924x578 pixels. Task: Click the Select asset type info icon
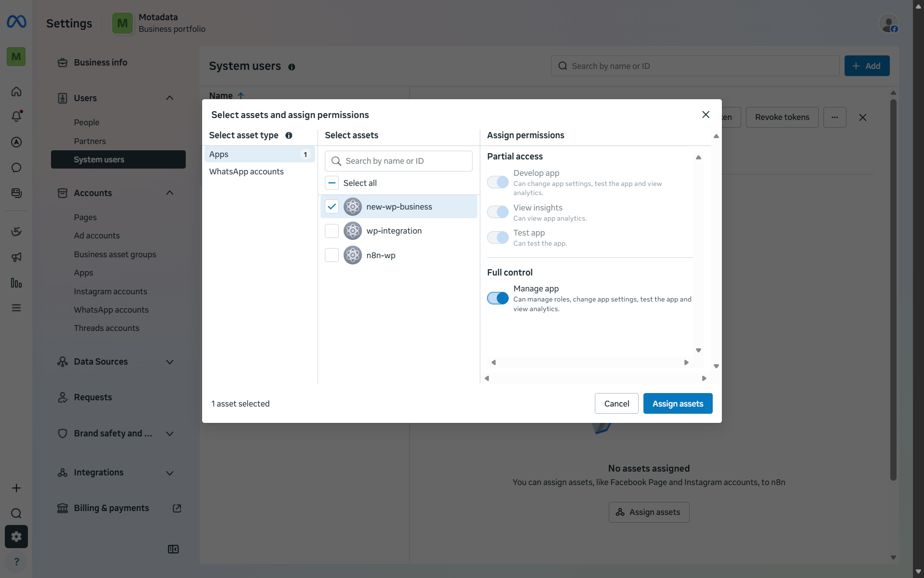point(289,135)
